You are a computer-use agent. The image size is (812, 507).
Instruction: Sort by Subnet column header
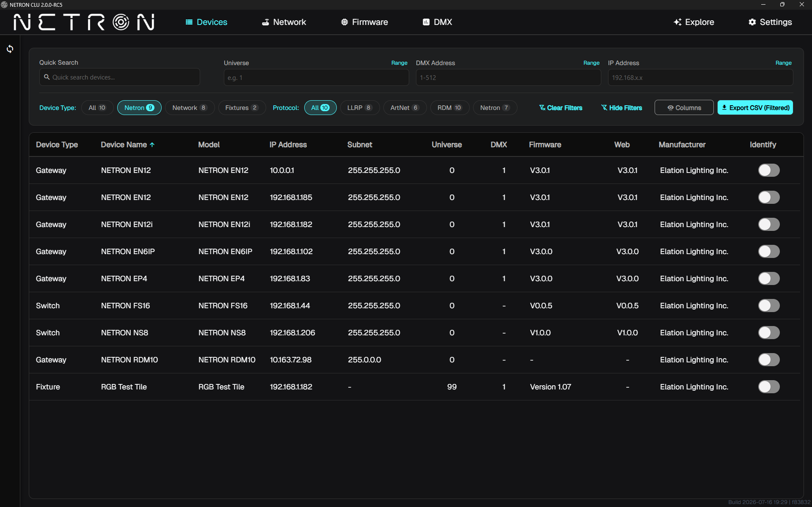(x=360, y=145)
